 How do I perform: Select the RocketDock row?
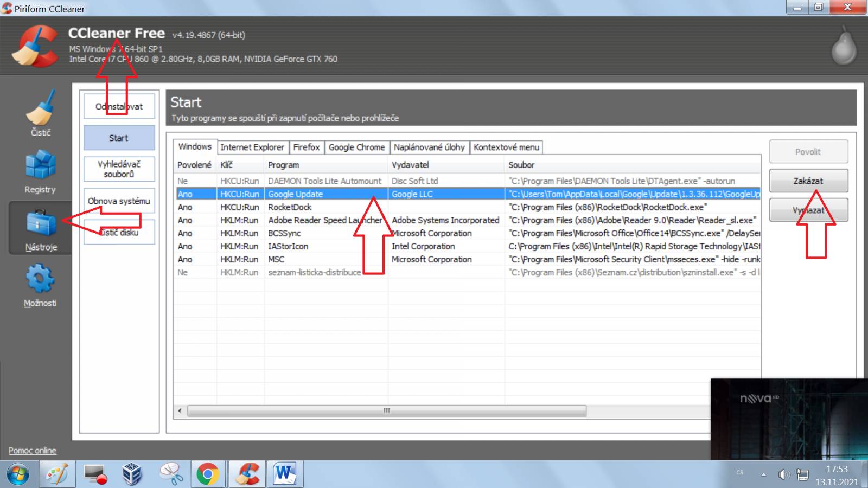468,207
